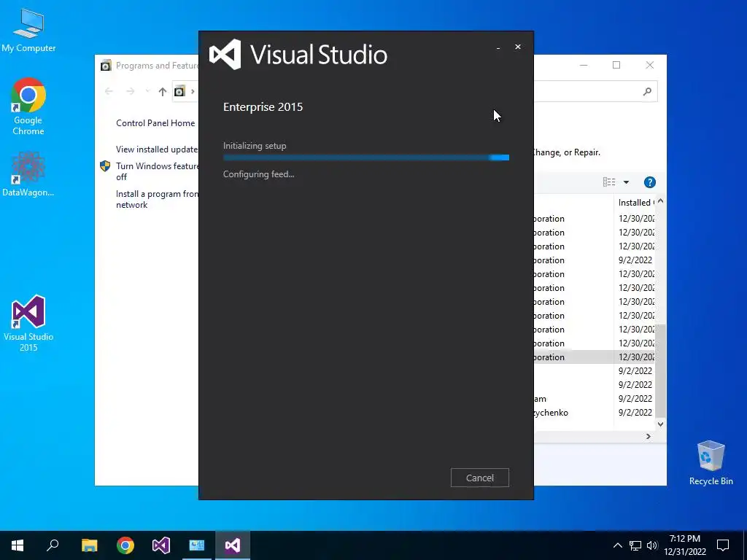Viewport: 747px width, 560px height.
Task: Open View installed updates link
Action: (x=157, y=149)
